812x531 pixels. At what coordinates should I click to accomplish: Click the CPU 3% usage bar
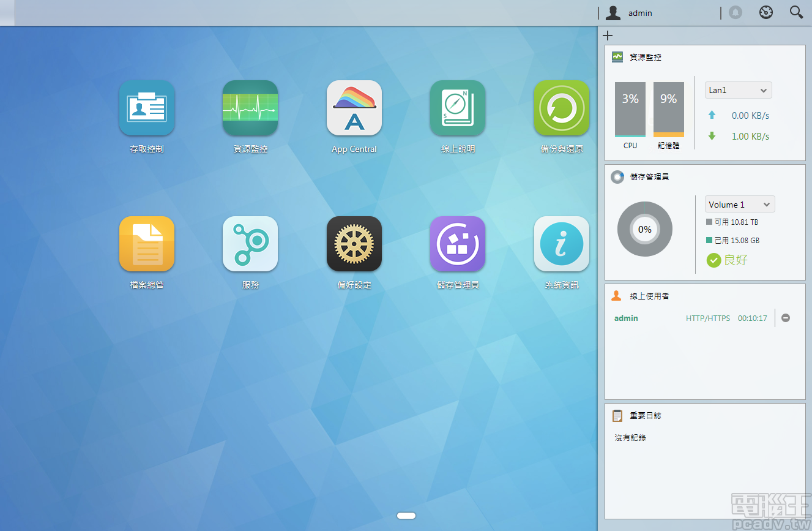tap(630, 110)
